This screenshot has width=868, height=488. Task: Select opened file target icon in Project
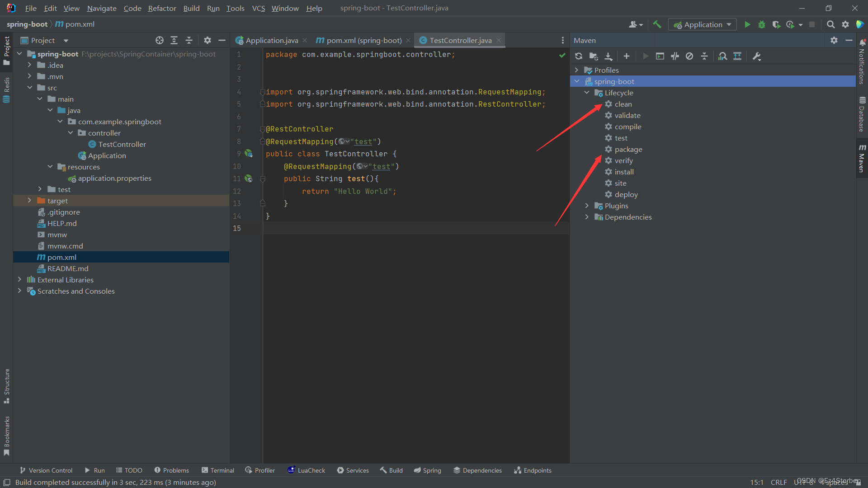click(x=160, y=40)
